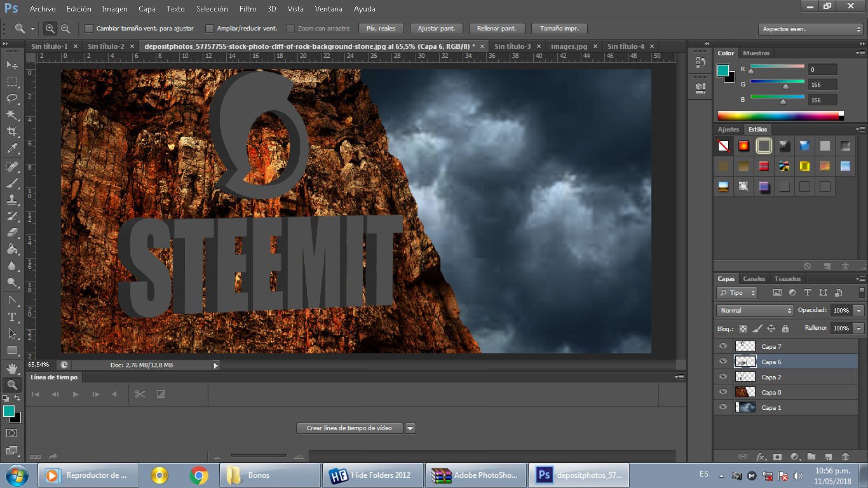Select the Pen tool
Viewport: 868px width, 488px height.
(12, 300)
